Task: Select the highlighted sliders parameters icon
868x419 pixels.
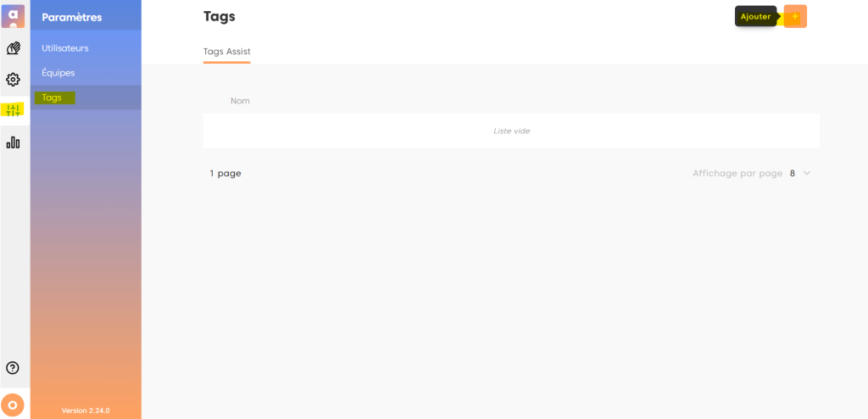Action: [x=13, y=110]
